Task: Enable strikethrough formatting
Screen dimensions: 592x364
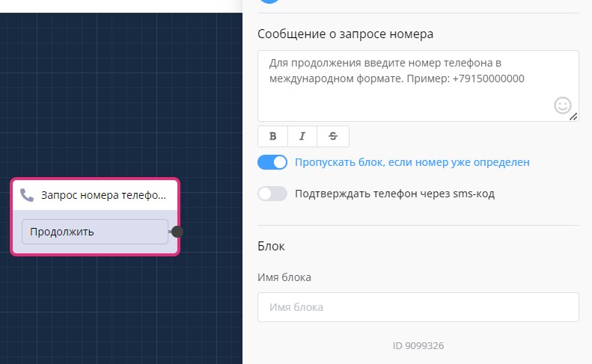Action: [x=333, y=136]
